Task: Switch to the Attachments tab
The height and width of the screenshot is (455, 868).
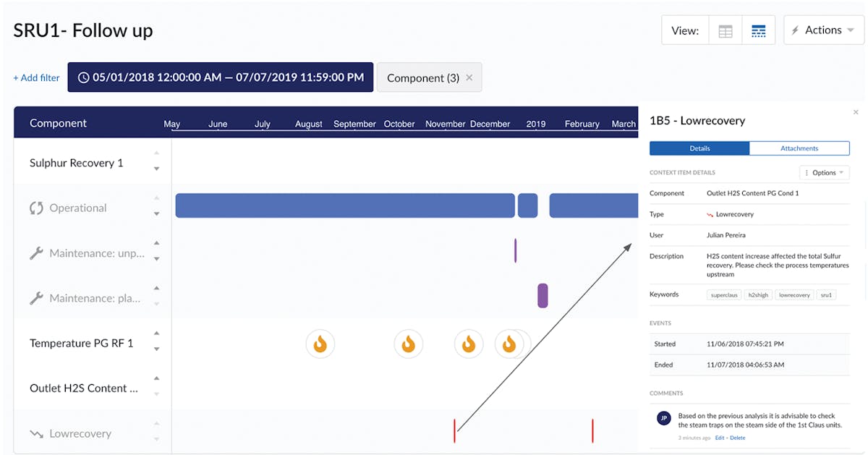Action: click(799, 148)
